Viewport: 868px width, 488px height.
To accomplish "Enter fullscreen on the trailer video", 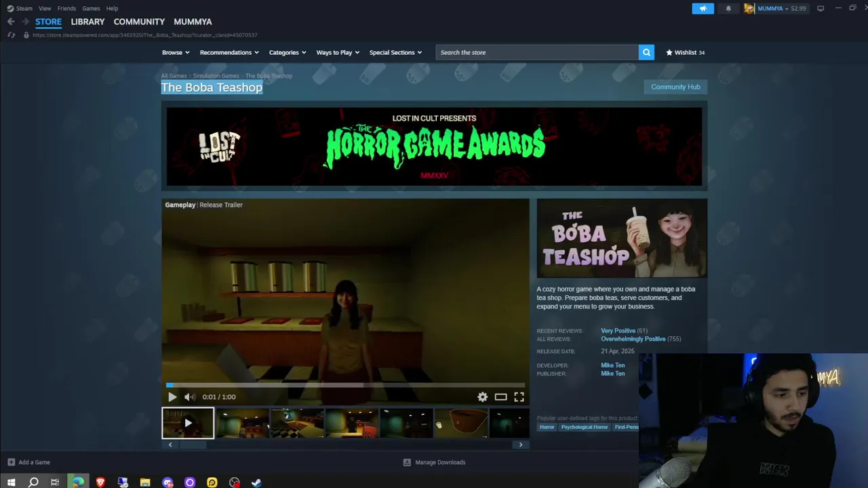I will (519, 397).
